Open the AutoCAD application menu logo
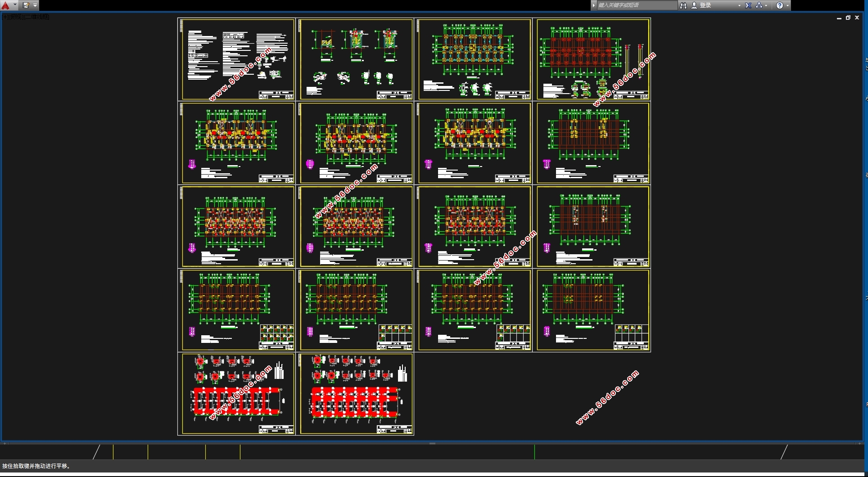868x477 pixels. tap(5, 5)
